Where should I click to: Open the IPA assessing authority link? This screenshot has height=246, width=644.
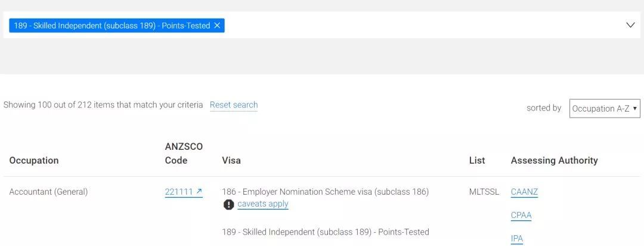click(517, 239)
